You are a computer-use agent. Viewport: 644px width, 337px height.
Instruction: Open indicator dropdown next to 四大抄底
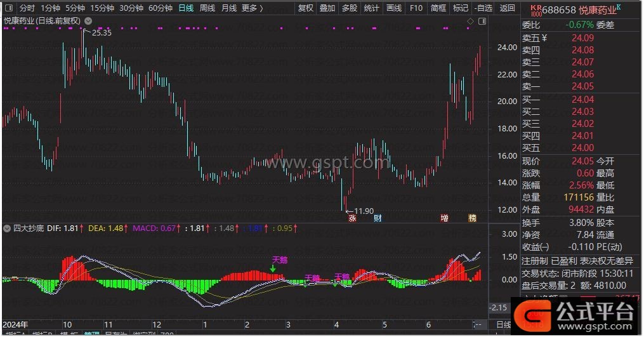click(x=7, y=228)
